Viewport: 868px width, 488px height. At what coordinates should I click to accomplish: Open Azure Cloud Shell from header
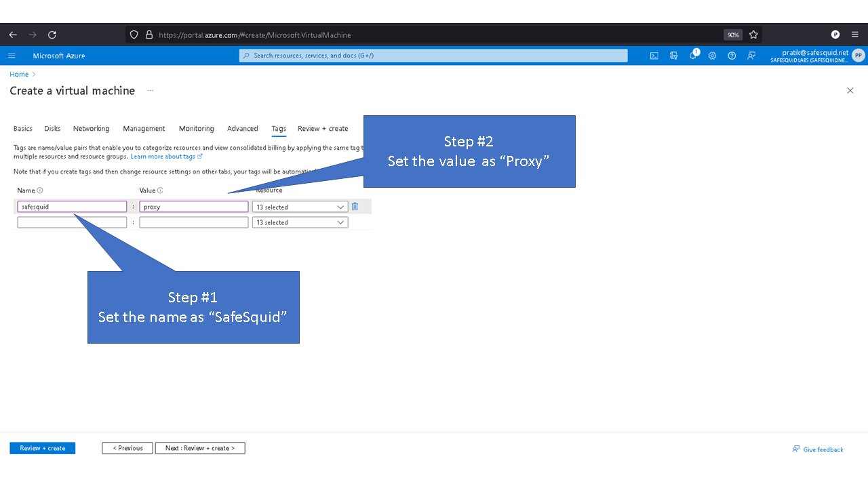(654, 56)
